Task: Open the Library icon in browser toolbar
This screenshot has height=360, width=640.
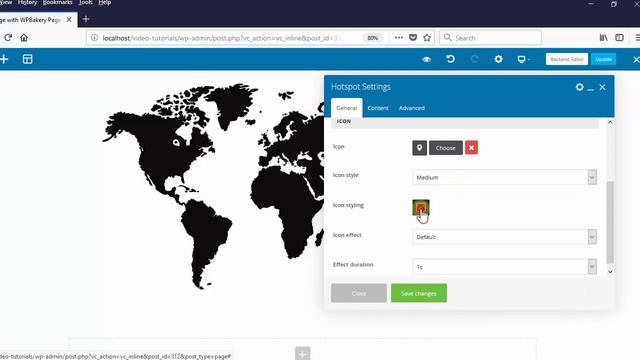Action: pyautogui.click(x=603, y=38)
